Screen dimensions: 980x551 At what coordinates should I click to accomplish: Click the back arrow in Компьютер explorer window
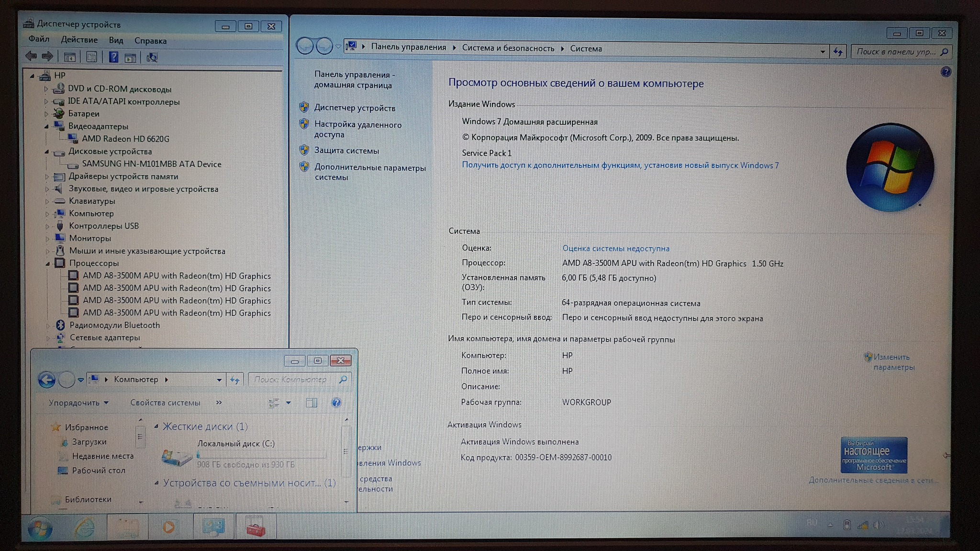(46, 380)
